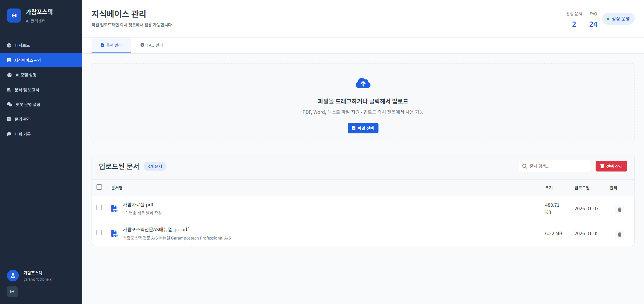The height and width of the screenshot is (304, 644).
Task: Check the box for 가람자료실.pdf
Action: click(x=99, y=208)
